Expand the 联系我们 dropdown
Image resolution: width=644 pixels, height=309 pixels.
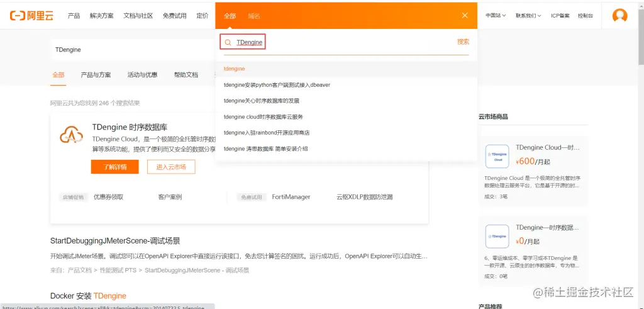pyautogui.click(x=528, y=16)
